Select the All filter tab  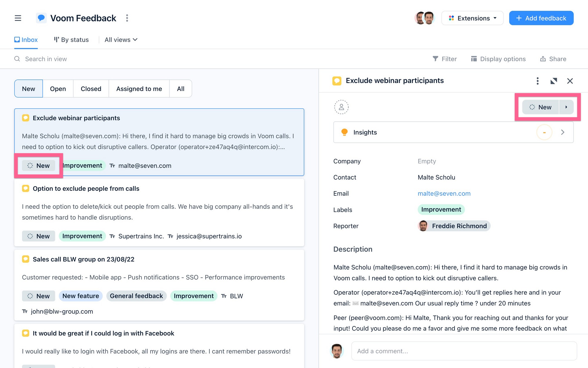coord(181,89)
